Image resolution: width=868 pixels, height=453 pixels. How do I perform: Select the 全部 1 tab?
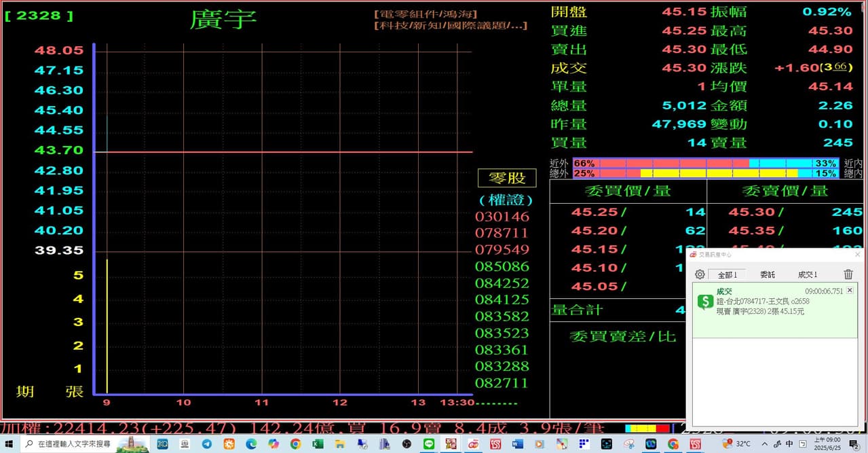pos(726,274)
